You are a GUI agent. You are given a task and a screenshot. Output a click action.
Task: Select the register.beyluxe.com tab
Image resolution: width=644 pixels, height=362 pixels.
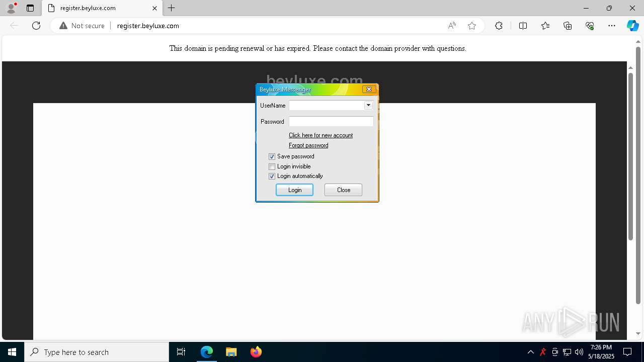click(102, 8)
